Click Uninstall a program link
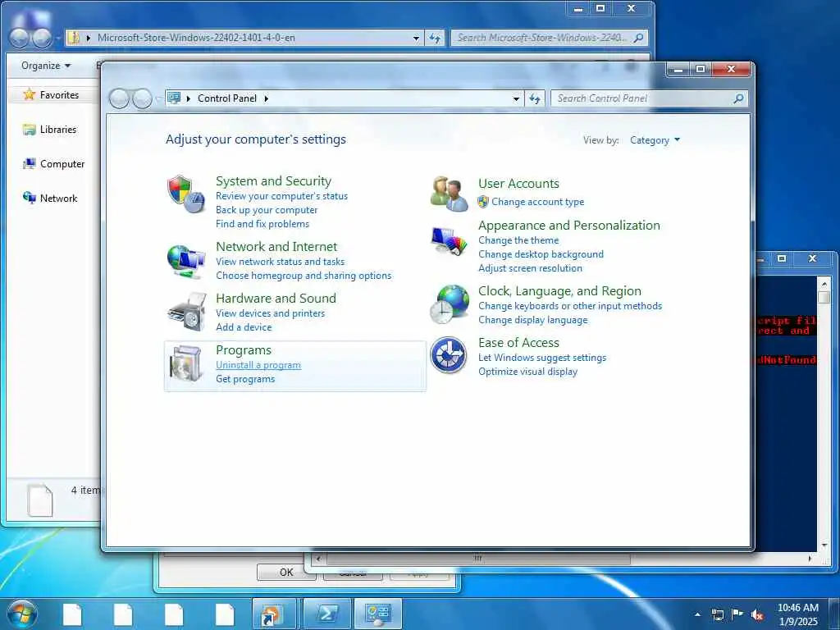The image size is (840, 630). pos(258,365)
